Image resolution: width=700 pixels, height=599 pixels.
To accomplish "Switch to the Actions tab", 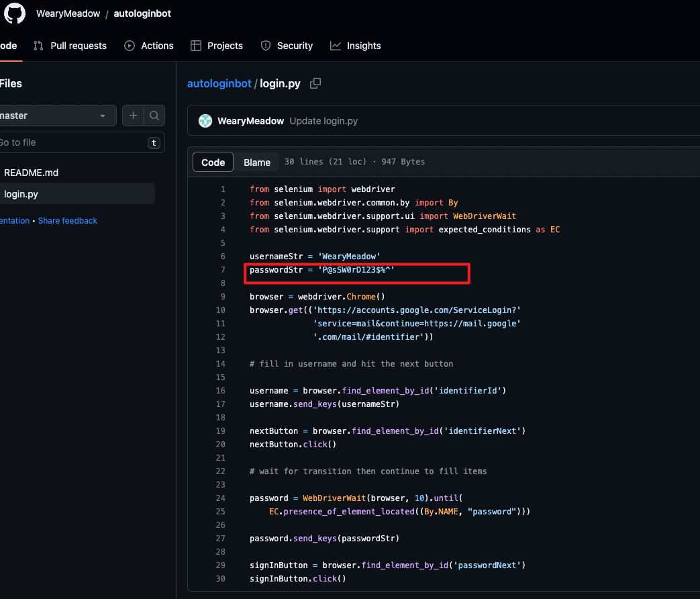I will (149, 46).
